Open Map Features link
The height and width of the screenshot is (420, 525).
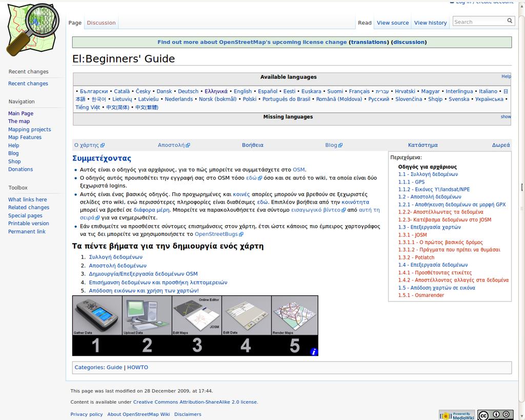(x=25, y=137)
